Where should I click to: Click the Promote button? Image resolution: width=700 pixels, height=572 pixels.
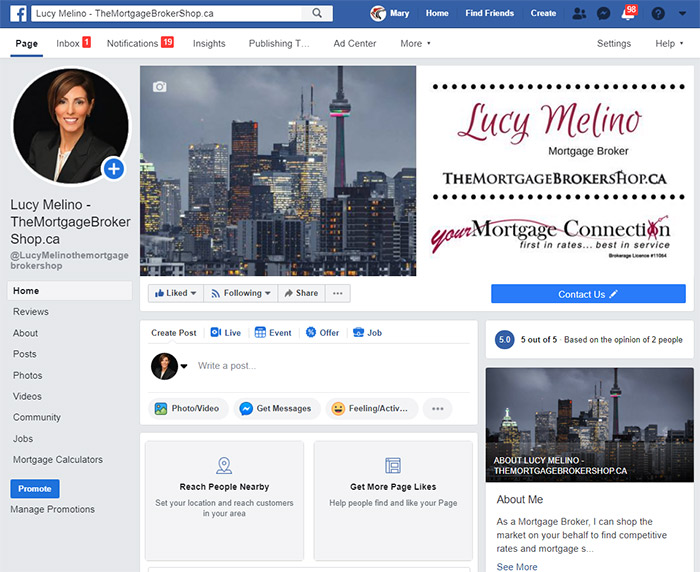click(x=35, y=489)
